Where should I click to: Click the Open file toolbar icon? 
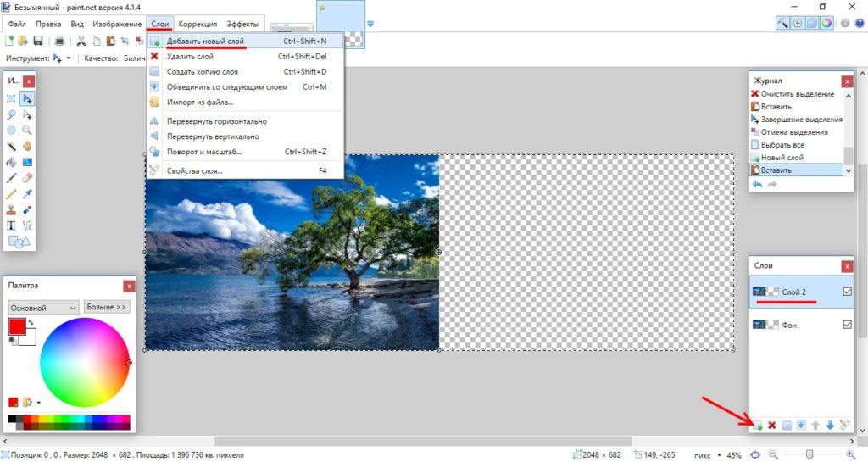[23, 41]
